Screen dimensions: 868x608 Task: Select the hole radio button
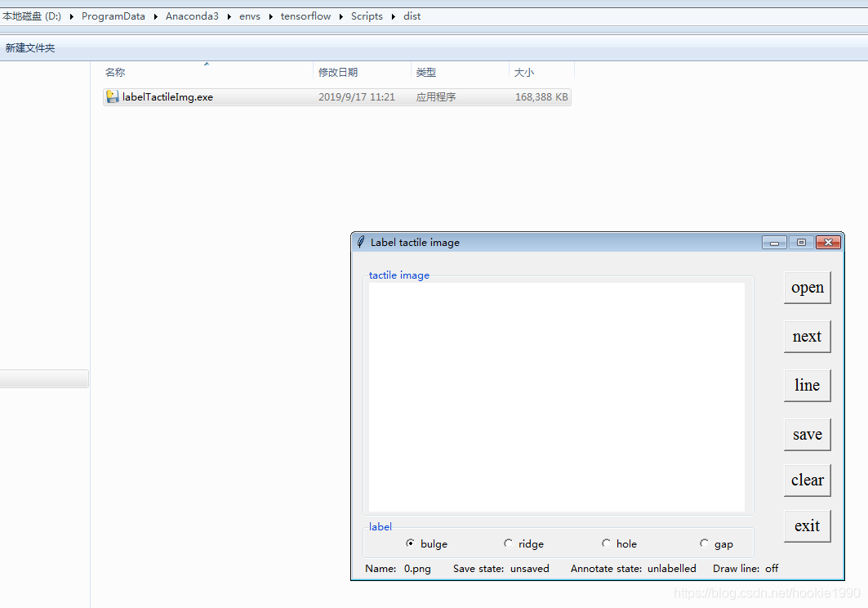(606, 543)
